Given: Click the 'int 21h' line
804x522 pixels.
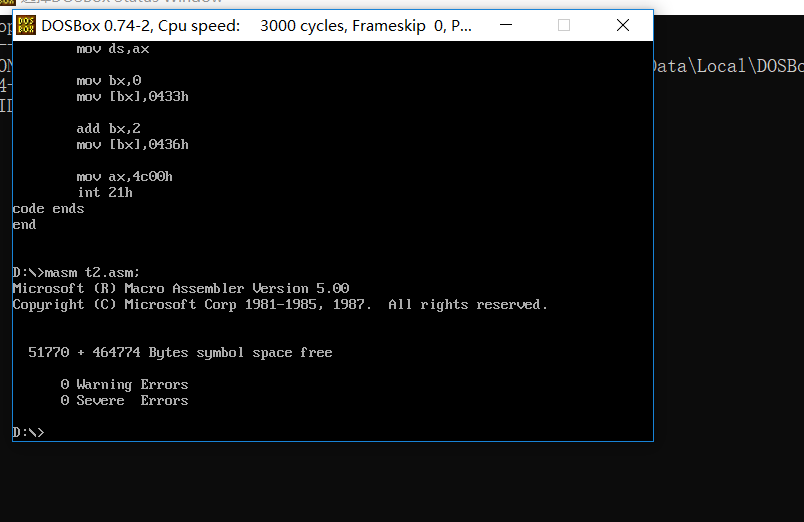Looking at the screenshot, I should 105,192.
